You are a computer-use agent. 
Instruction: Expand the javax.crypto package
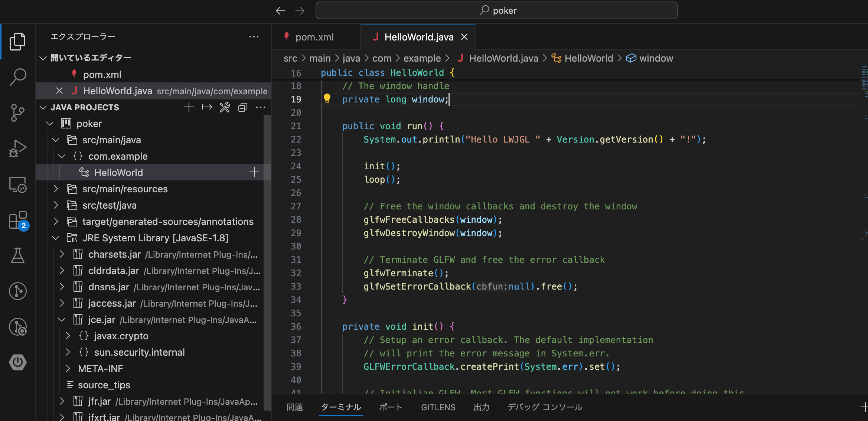coord(68,336)
